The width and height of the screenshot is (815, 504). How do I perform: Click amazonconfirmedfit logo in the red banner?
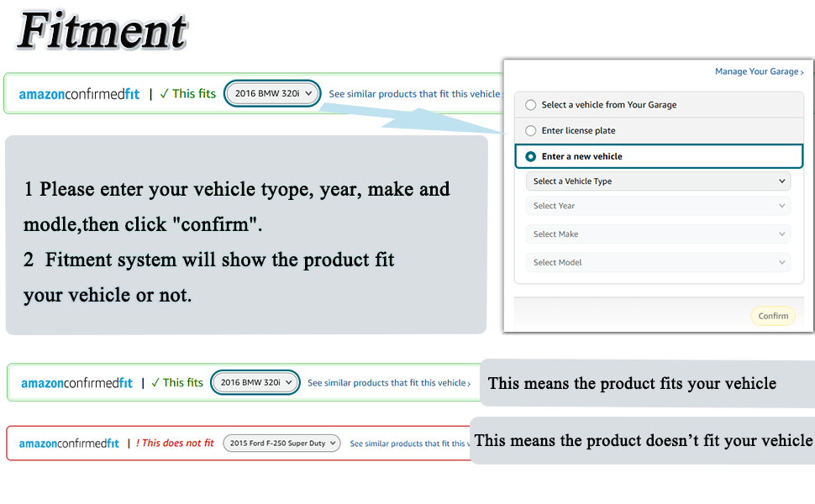pyautogui.click(x=69, y=444)
